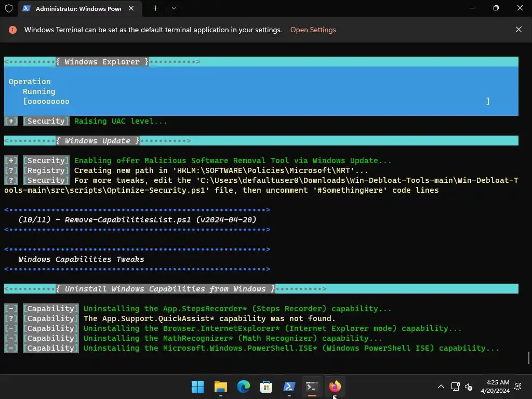Click '(10/11) - Remove-CapabilitiesList.ps1' heading
Screen dimensions: 532x399
tap(137, 220)
